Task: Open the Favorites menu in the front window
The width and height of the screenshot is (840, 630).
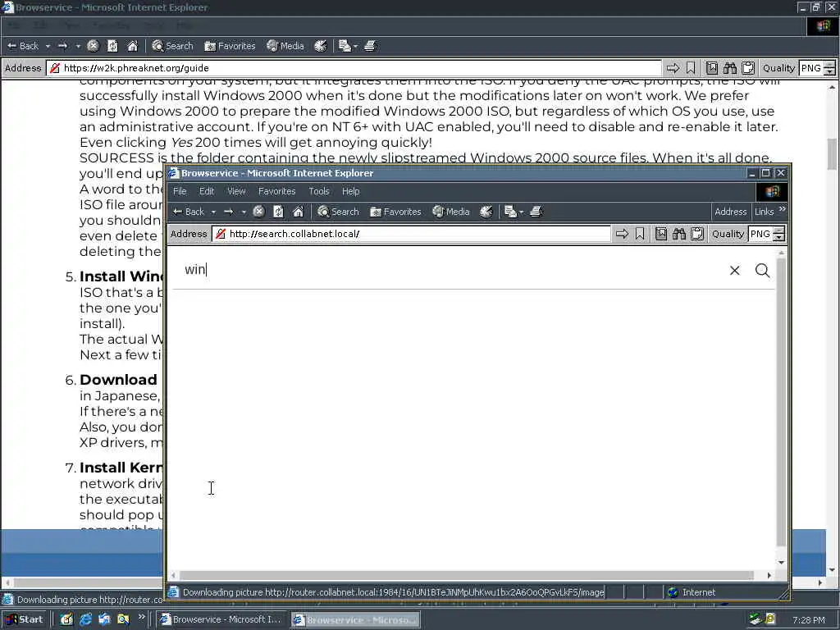Action: pos(277,191)
